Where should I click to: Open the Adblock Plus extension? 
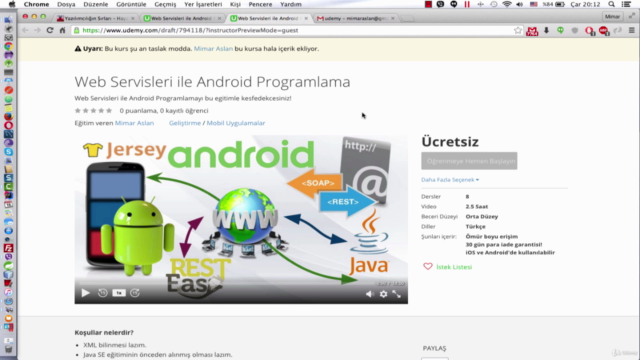(x=603, y=31)
